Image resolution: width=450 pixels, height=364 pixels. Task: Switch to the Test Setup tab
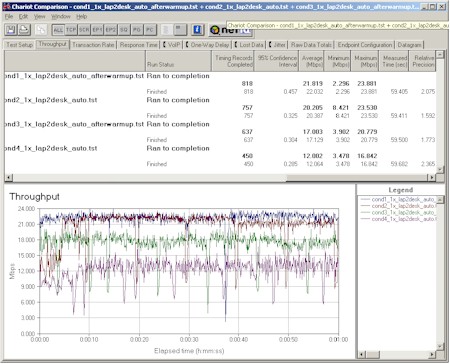tap(19, 45)
